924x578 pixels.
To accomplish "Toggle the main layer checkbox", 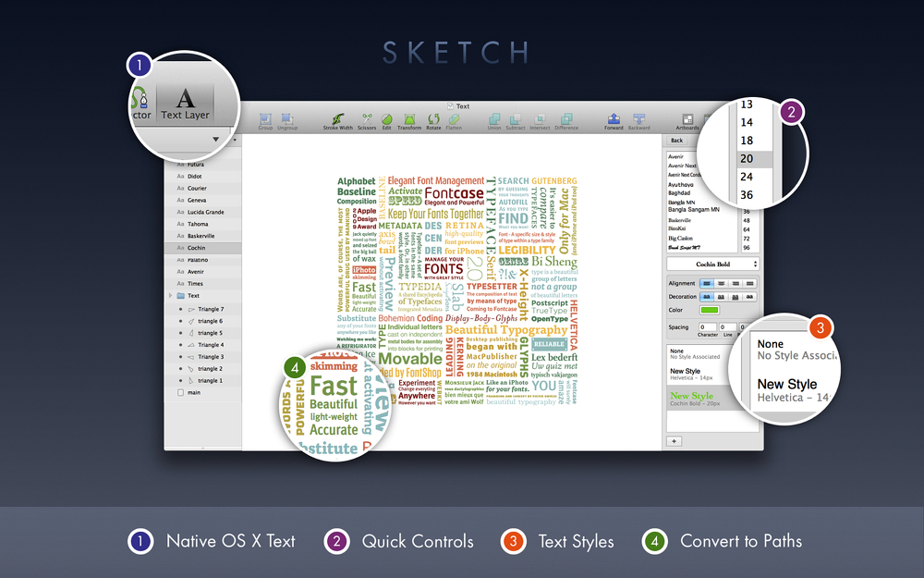I will pyautogui.click(x=181, y=392).
